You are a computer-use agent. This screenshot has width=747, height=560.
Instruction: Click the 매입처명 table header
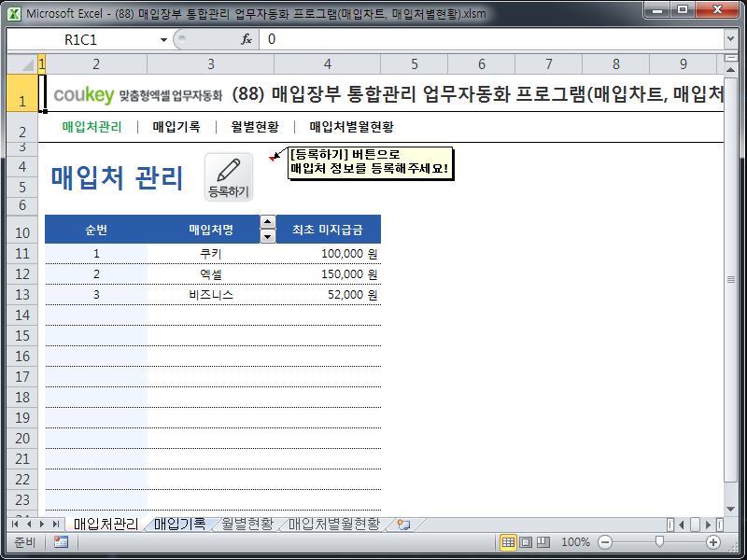point(211,230)
